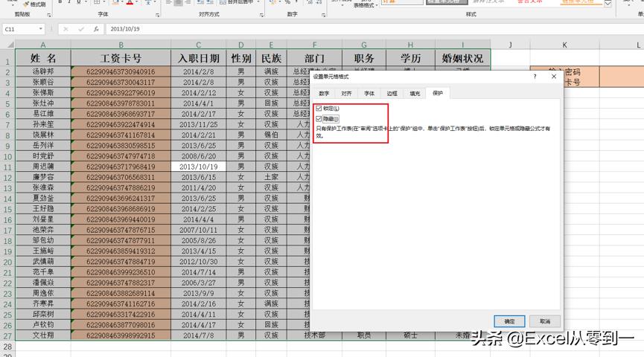The height and width of the screenshot is (357, 644).
Task: Toggle the 隐藏(I) hidden checkbox
Action: pos(319,119)
